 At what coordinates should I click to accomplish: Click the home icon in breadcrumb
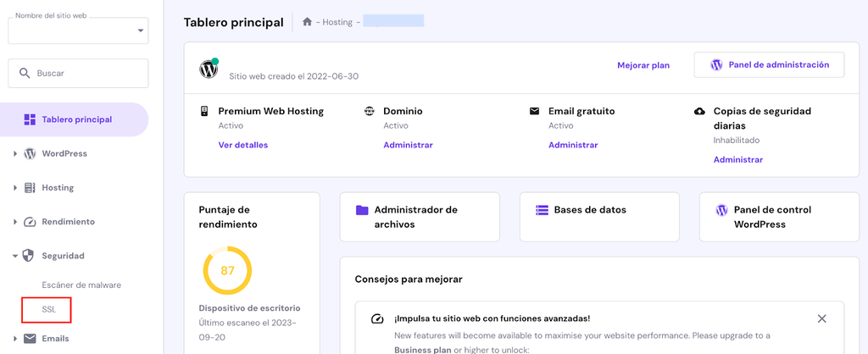pyautogui.click(x=307, y=22)
